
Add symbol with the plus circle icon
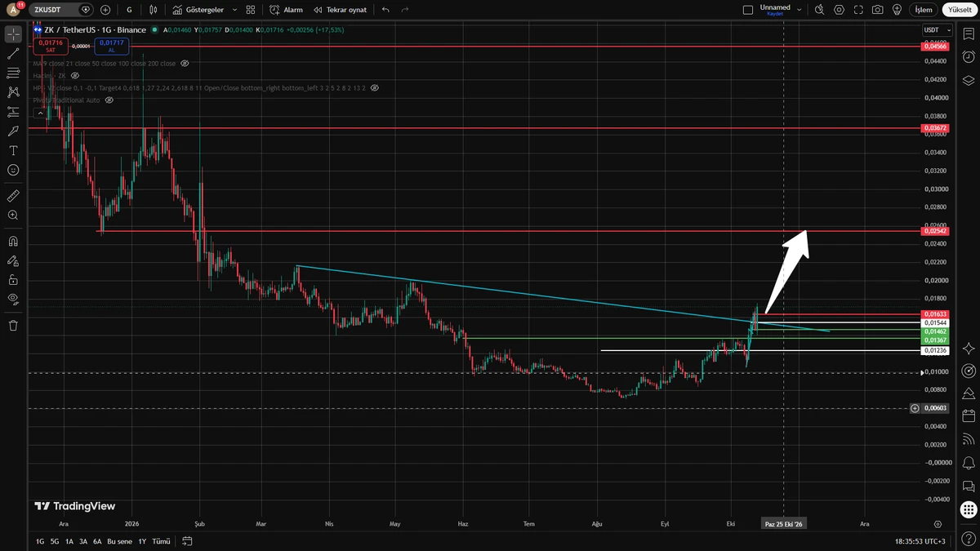point(105,10)
